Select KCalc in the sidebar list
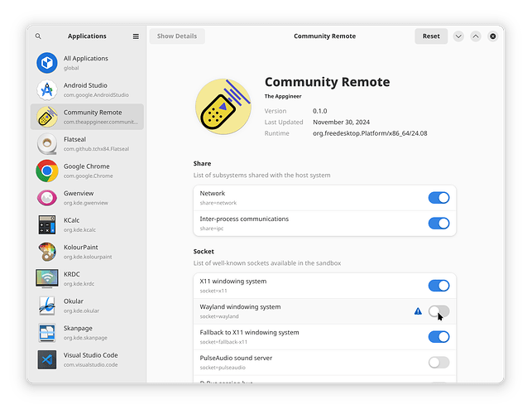Viewport: 532px width, 414px height. click(87, 224)
